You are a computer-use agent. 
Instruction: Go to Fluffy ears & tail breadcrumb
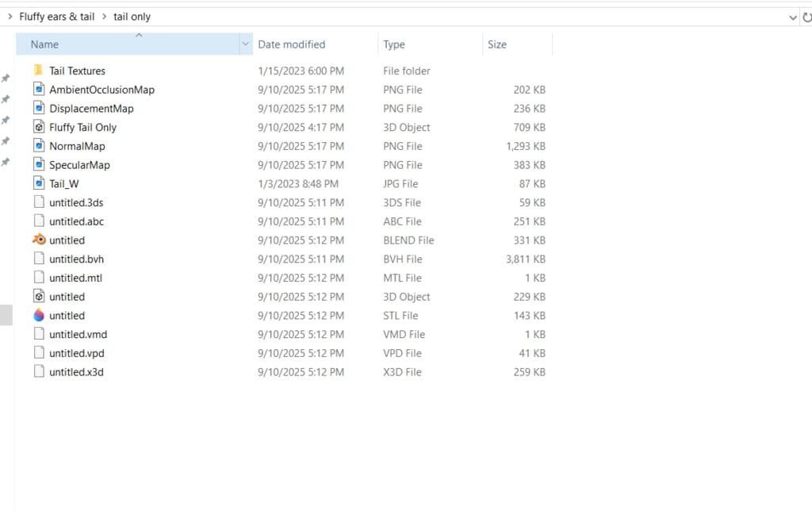(x=57, y=17)
